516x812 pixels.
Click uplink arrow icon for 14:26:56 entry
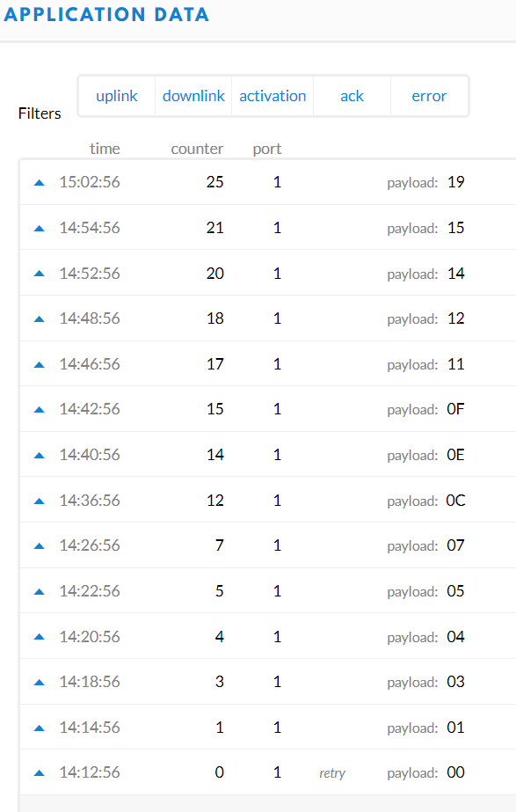coord(39,545)
